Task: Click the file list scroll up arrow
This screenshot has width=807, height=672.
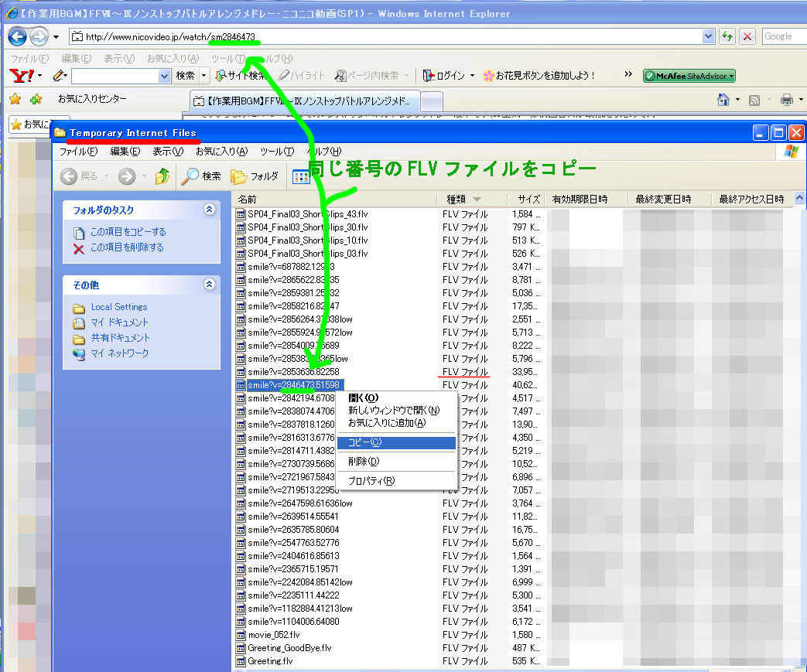Action: (x=799, y=198)
